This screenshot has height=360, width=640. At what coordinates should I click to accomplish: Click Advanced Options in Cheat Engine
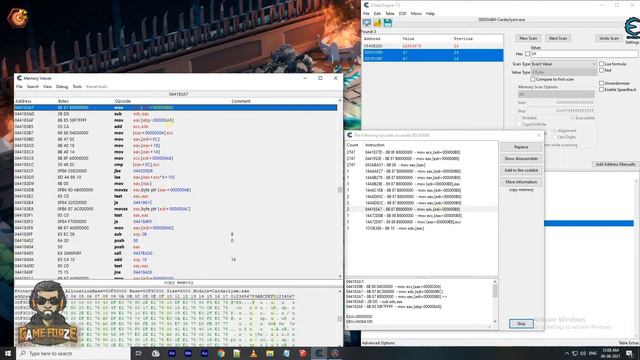378,343
